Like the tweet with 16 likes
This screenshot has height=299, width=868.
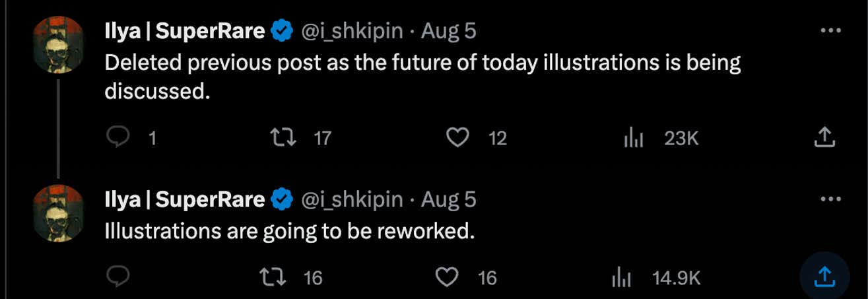[x=449, y=277]
